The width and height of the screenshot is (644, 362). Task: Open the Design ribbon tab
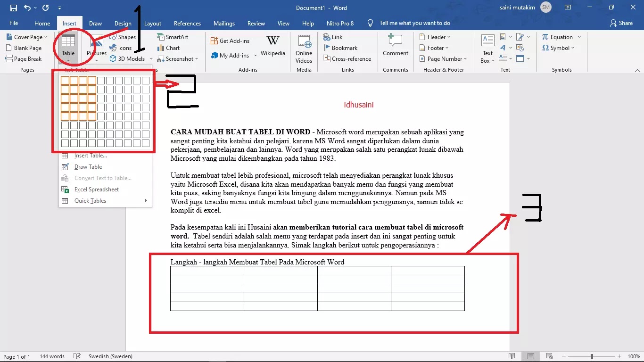coord(123,23)
